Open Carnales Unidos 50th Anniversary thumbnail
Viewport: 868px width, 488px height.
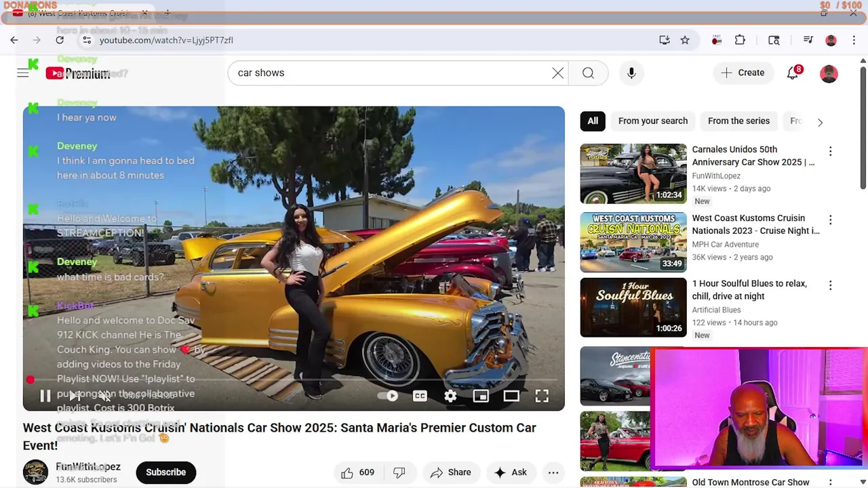[x=633, y=174]
